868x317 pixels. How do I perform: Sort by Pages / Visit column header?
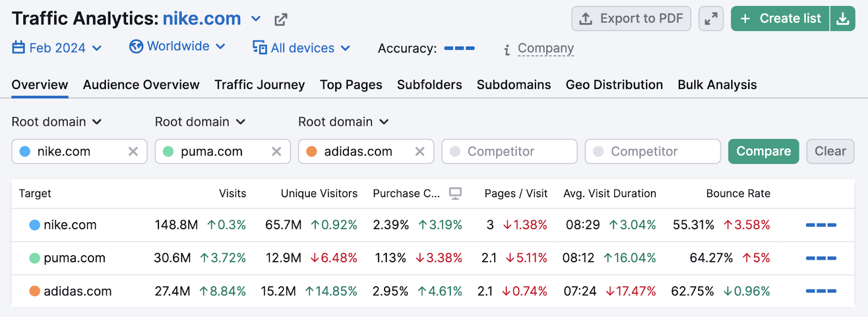tap(516, 193)
